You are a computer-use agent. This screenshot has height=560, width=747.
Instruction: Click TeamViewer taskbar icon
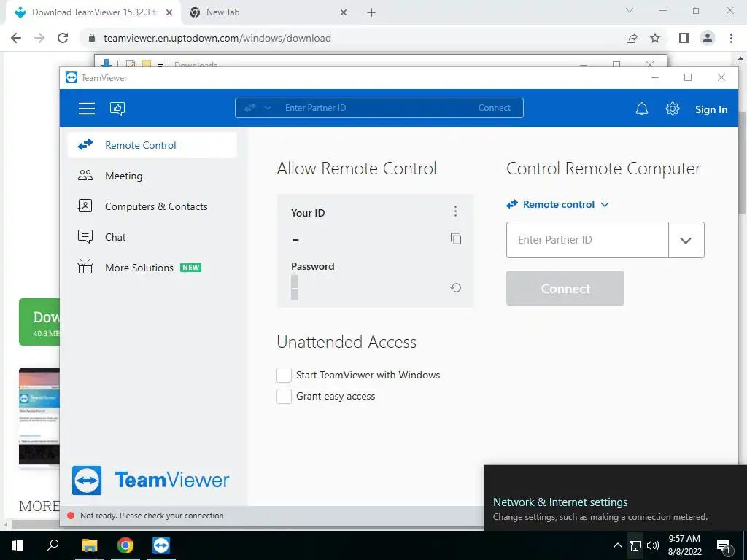point(161,545)
